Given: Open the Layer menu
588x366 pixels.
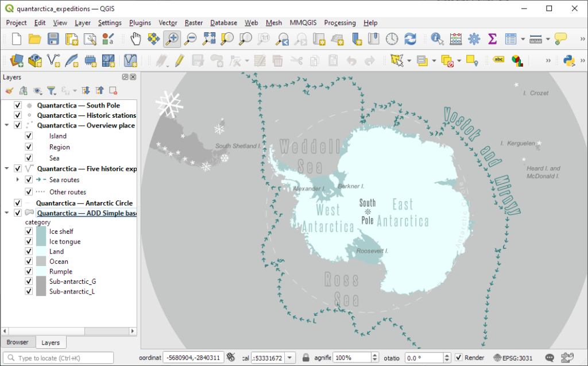Looking at the screenshot, I should point(83,23).
